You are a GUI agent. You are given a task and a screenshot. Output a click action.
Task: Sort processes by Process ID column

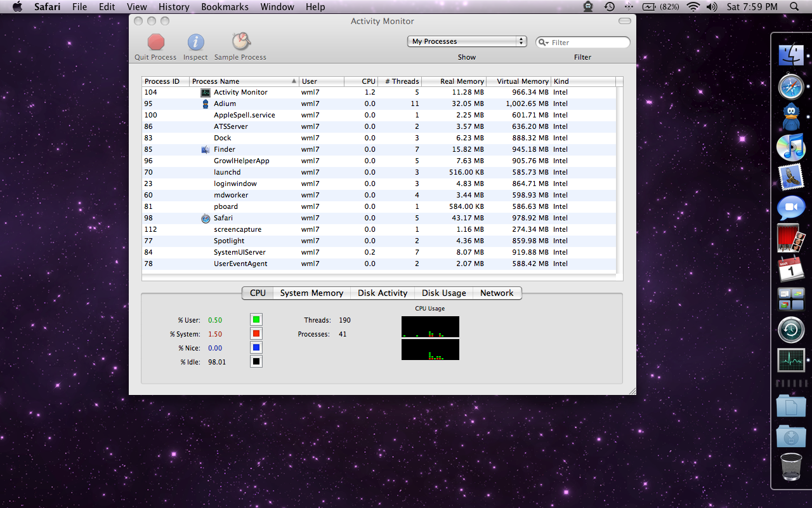(x=166, y=81)
